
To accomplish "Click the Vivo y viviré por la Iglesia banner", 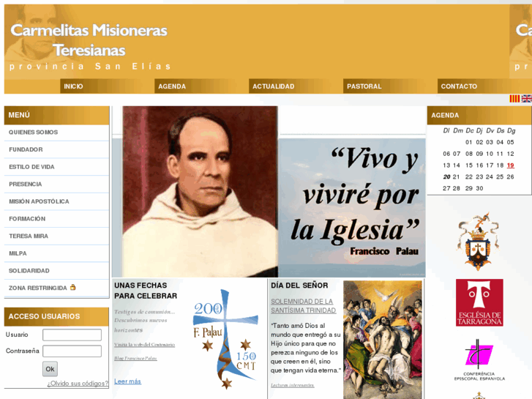I will pyautogui.click(x=352, y=207).
